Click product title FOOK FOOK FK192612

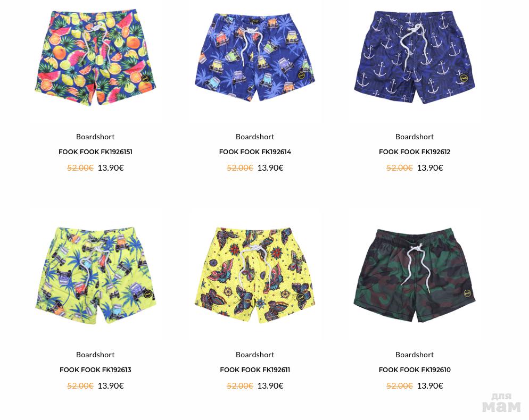[415, 152]
